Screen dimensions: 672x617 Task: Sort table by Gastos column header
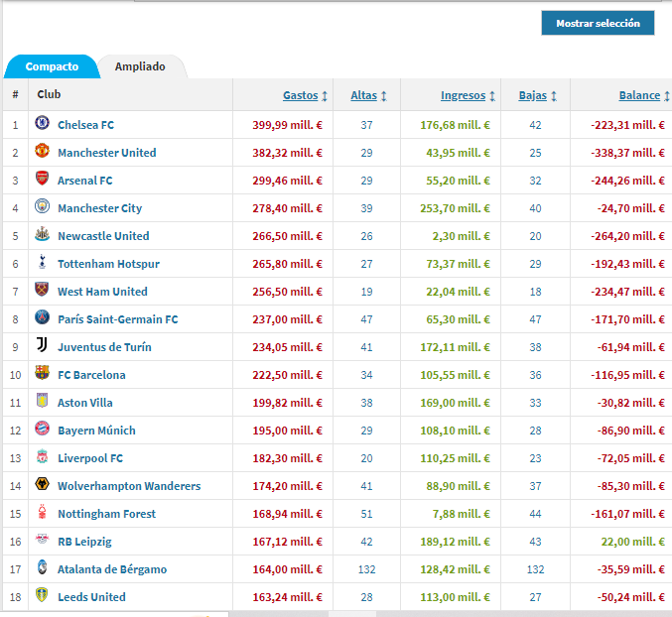coord(301,95)
